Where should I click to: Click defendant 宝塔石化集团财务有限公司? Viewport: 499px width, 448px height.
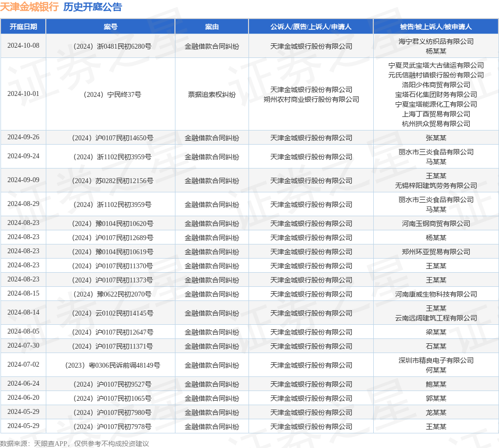pos(436,94)
